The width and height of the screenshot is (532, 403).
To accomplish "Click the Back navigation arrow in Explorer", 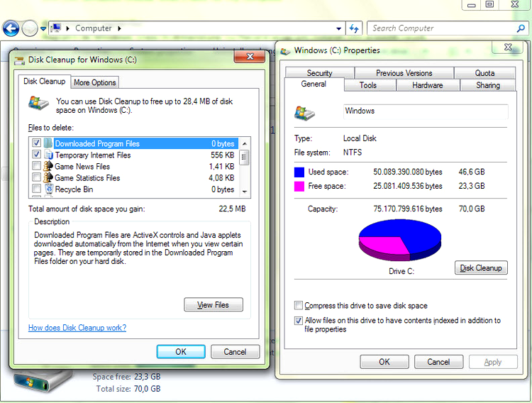I will pos(11,28).
